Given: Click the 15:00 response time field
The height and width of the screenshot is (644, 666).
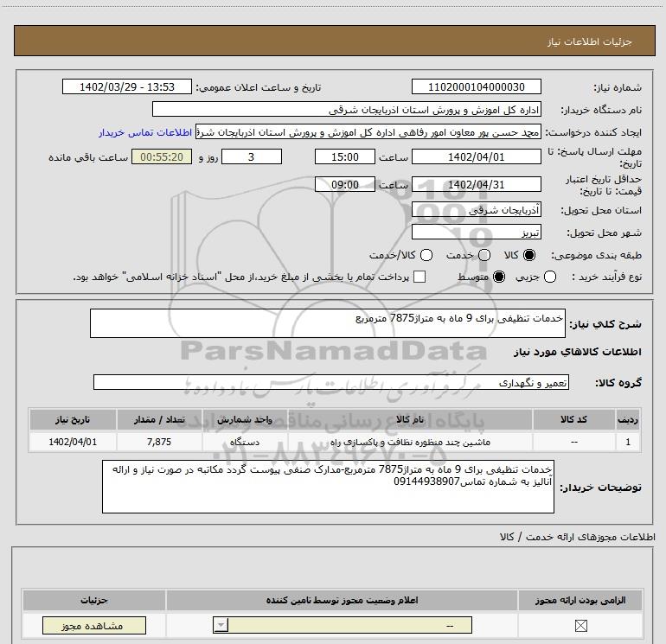Looking at the screenshot, I should click(345, 157).
